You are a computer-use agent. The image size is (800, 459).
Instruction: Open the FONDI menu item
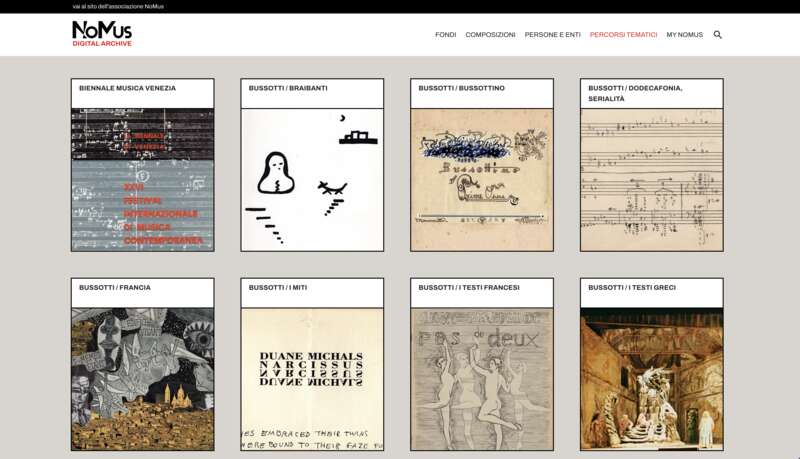tap(445, 35)
